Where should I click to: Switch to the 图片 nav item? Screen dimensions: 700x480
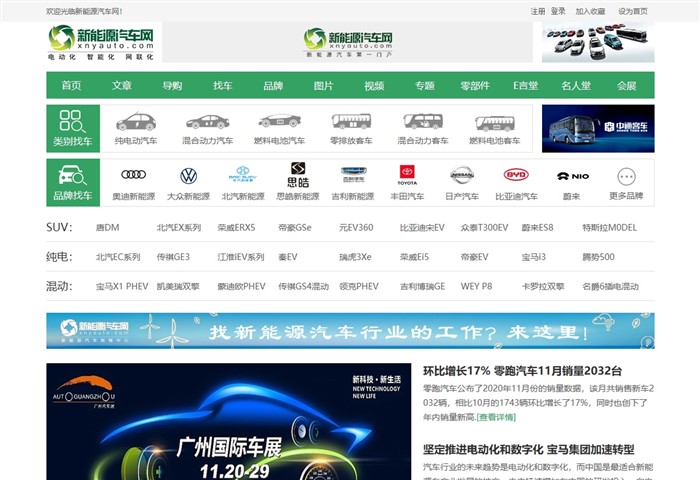[x=324, y=85]
